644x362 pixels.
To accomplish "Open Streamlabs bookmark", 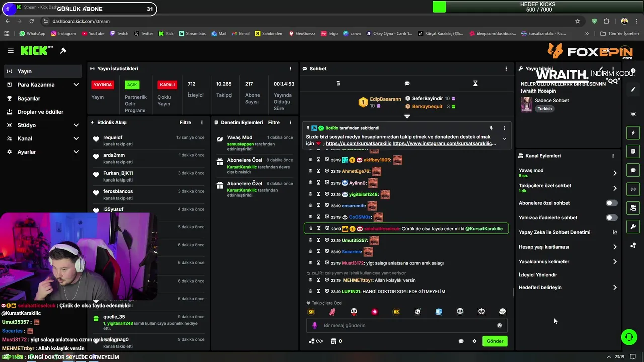I will [x=192, y=34].
